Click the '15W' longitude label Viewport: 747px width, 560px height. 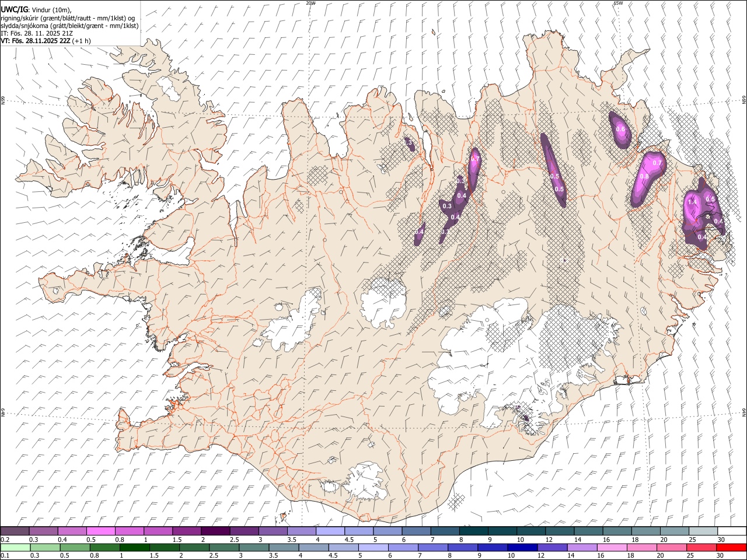[x=617, y=3]
